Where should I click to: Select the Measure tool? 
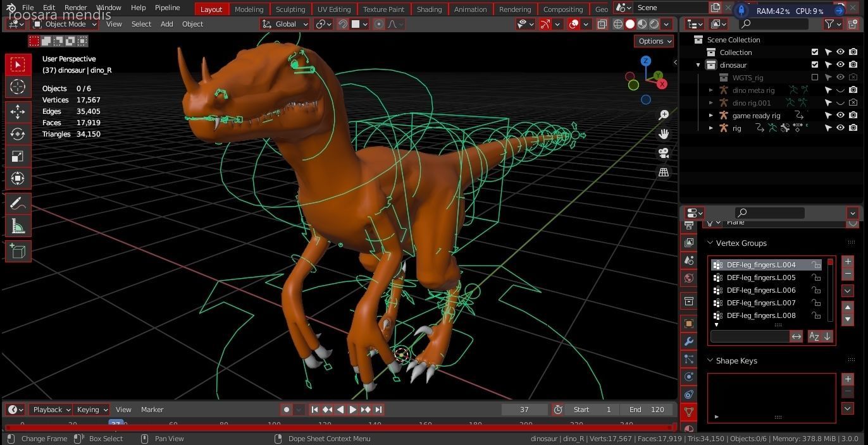click(18, 226)
